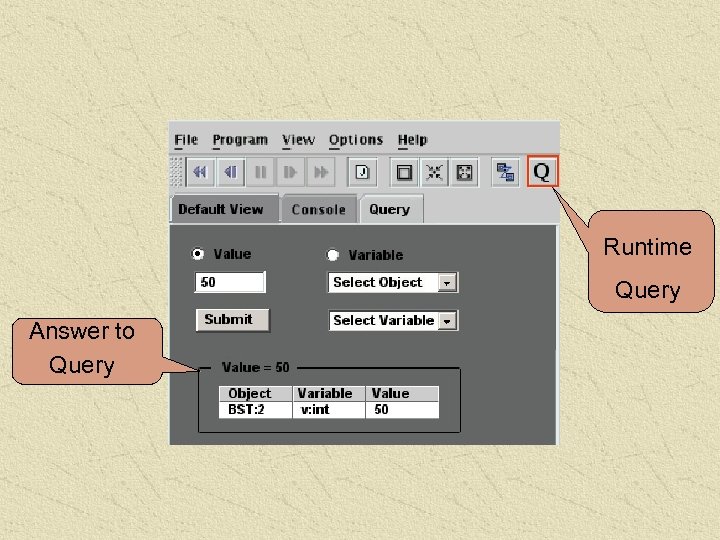Click the Submit button
Viewport: 720px width, 540px height.
(232, 320)
